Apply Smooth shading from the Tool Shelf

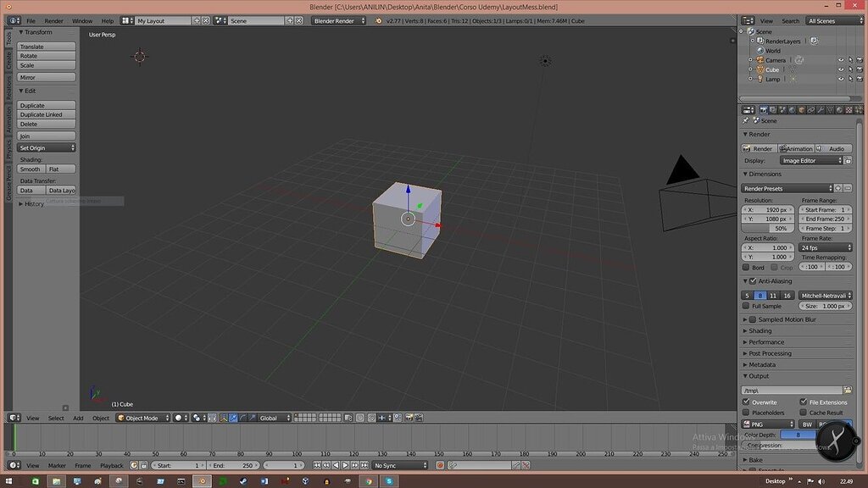pos(31,169)
